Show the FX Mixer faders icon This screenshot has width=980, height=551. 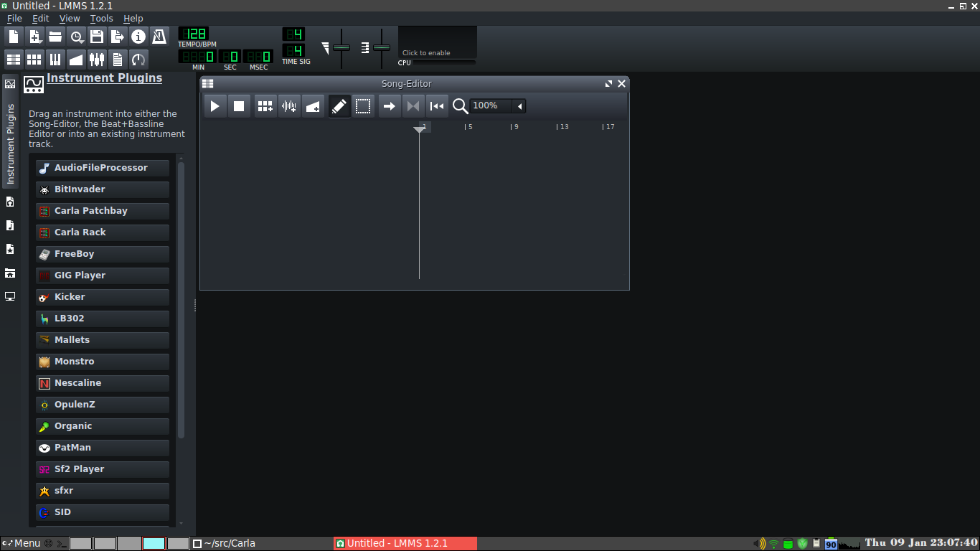click(97, 59)
